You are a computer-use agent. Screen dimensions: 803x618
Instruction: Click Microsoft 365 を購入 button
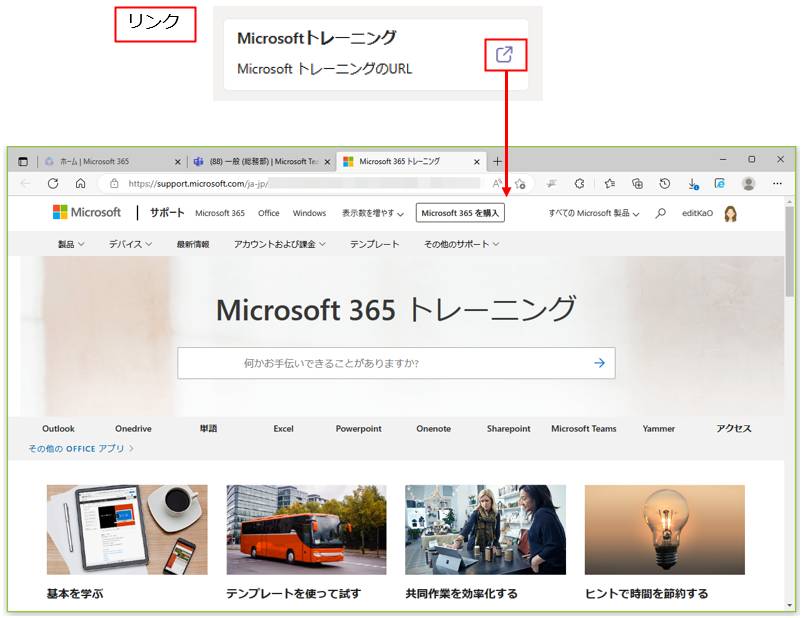(460, 213)
